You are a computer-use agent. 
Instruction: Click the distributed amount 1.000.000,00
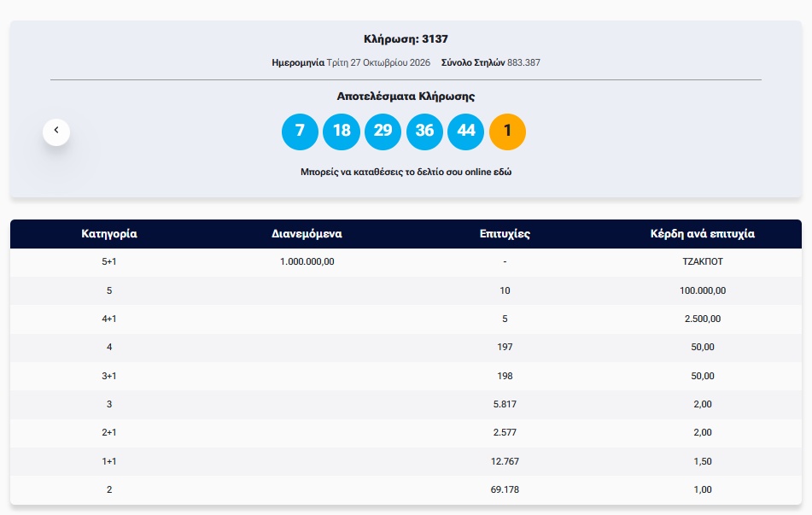coord(307,261)
